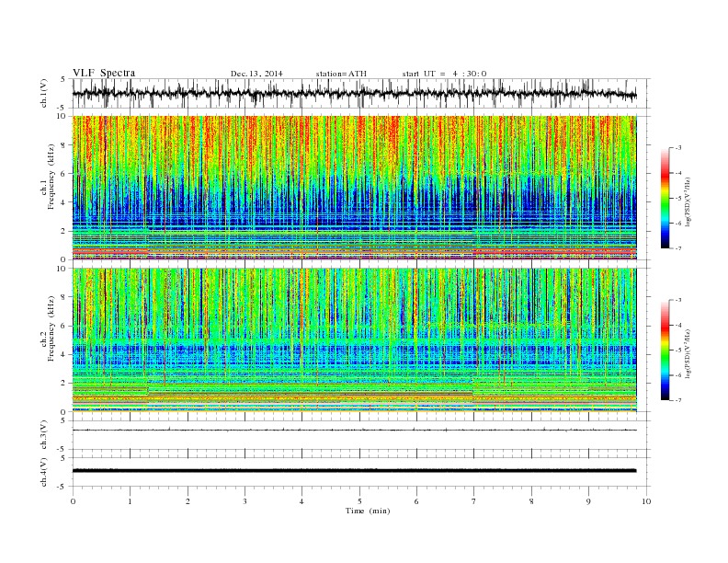This screenshot has height=563, width=728.
Task: Click the "9" tick on the time axis
Action: [588, 501]
